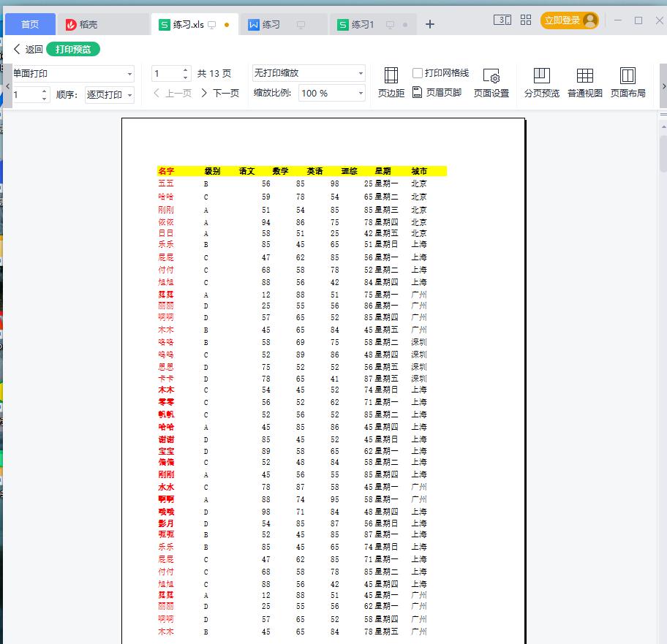Screen dimensions: 667x644
Task: Switch to 分页预览 page break preview
Action: (x=541, y=83)
